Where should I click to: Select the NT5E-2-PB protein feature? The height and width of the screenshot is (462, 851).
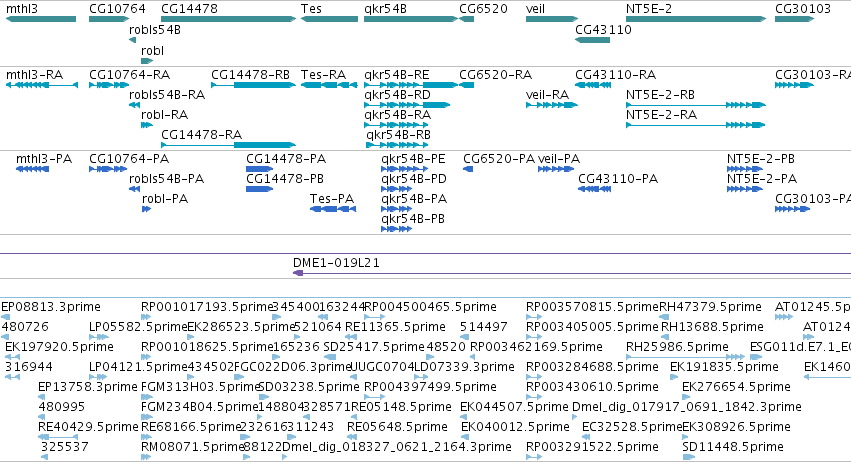click(745, 169)
